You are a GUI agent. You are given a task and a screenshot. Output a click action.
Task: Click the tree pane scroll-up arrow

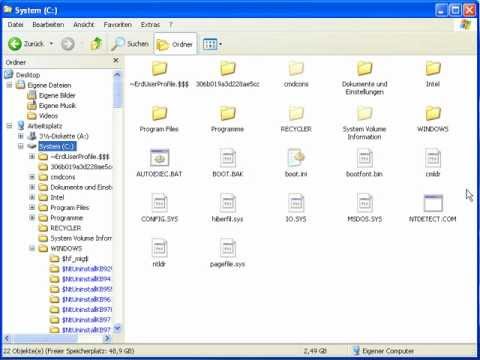pos(117,74)
